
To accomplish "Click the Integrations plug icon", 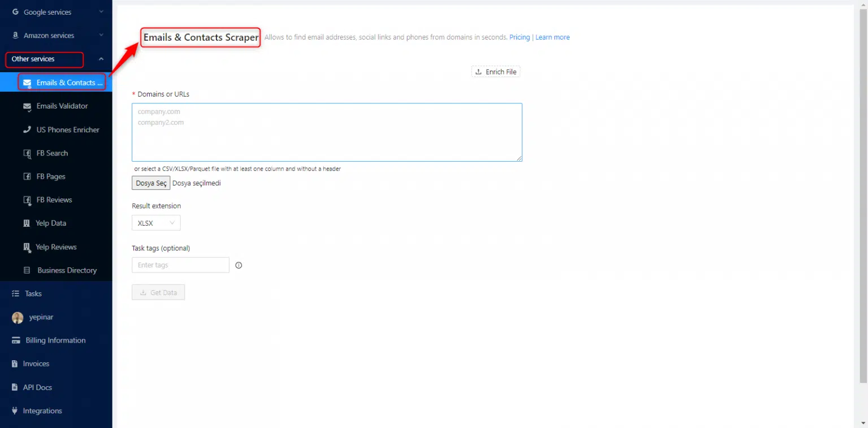I will click(15, 411).
